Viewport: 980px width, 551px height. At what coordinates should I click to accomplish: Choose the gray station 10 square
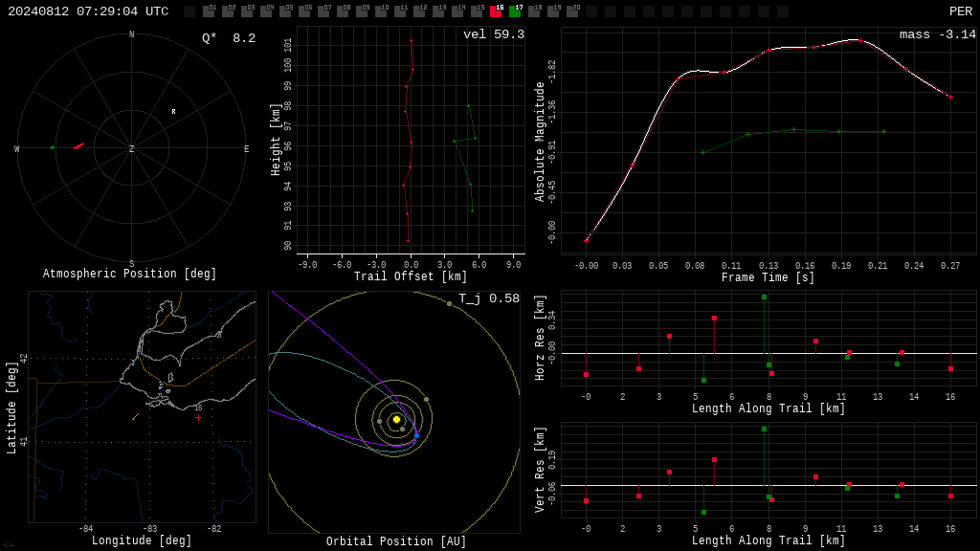pyautogui.click(x=381, y=11)
